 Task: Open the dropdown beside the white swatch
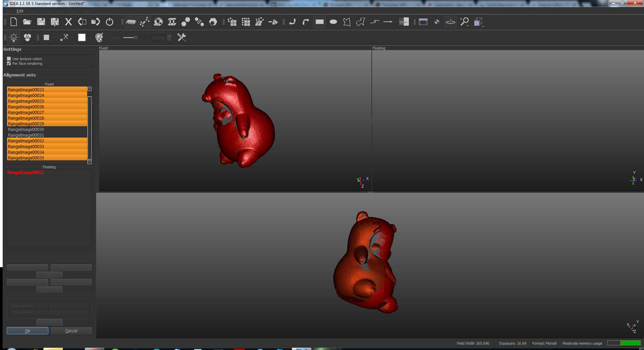point(90,38)
